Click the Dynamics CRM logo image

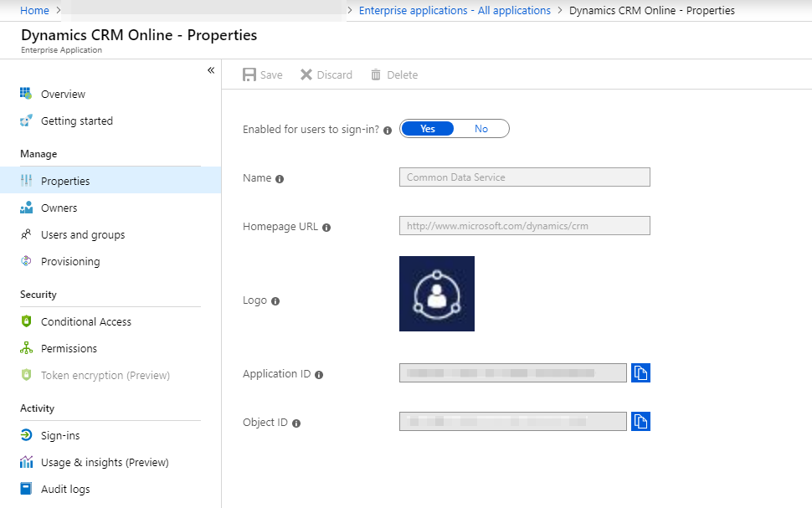[x=436, y=293]
